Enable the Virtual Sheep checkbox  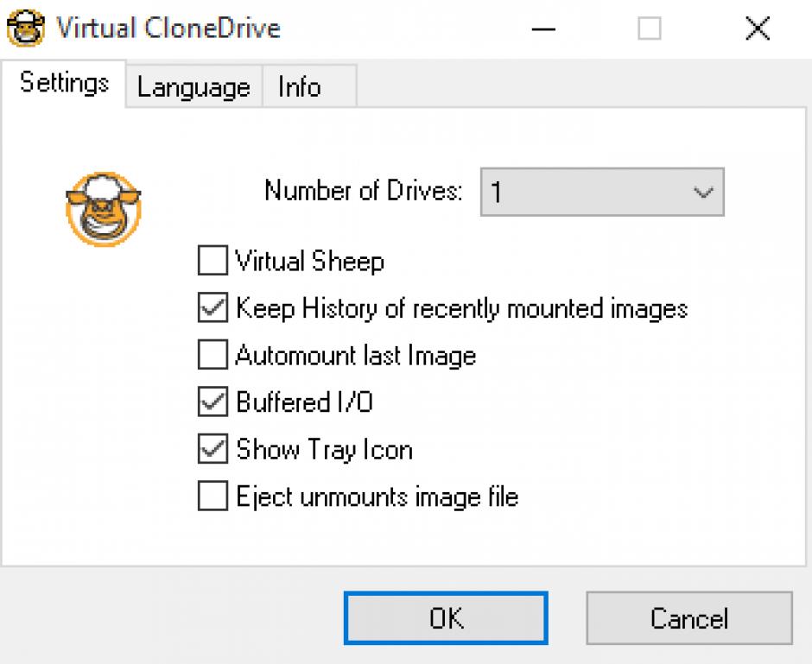pos(212,261)
